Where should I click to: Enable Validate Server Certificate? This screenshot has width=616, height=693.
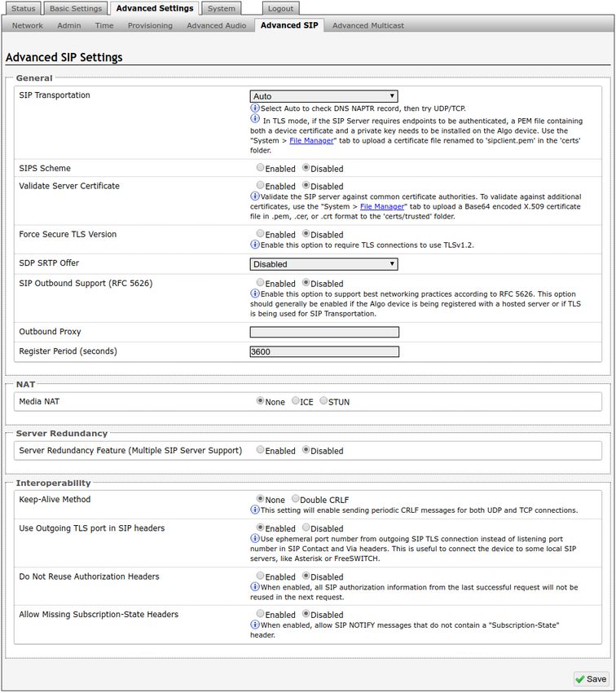coord(260,185)
